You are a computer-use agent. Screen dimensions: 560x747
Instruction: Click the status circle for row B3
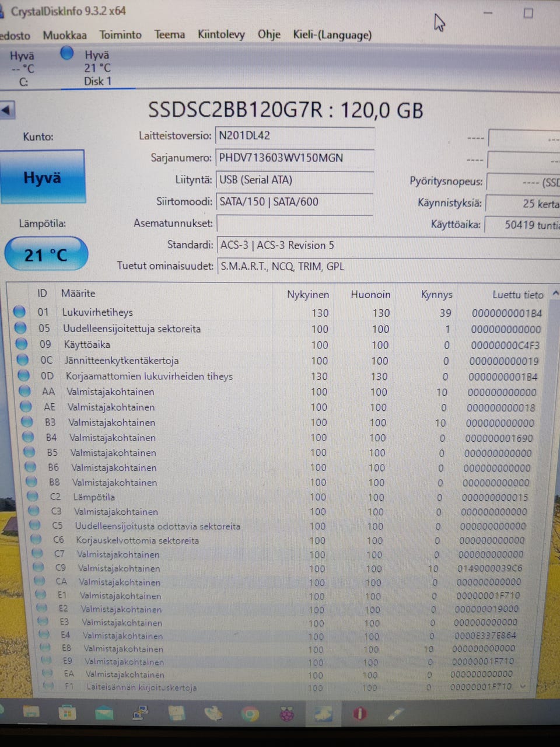pyautogui.click(x=27, y=421)
